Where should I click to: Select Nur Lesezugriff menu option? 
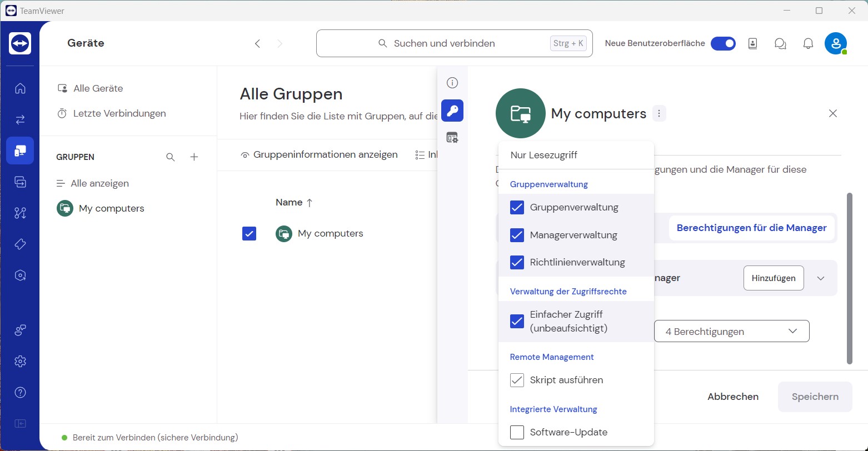pyautogui.click(x=543, y=155)
